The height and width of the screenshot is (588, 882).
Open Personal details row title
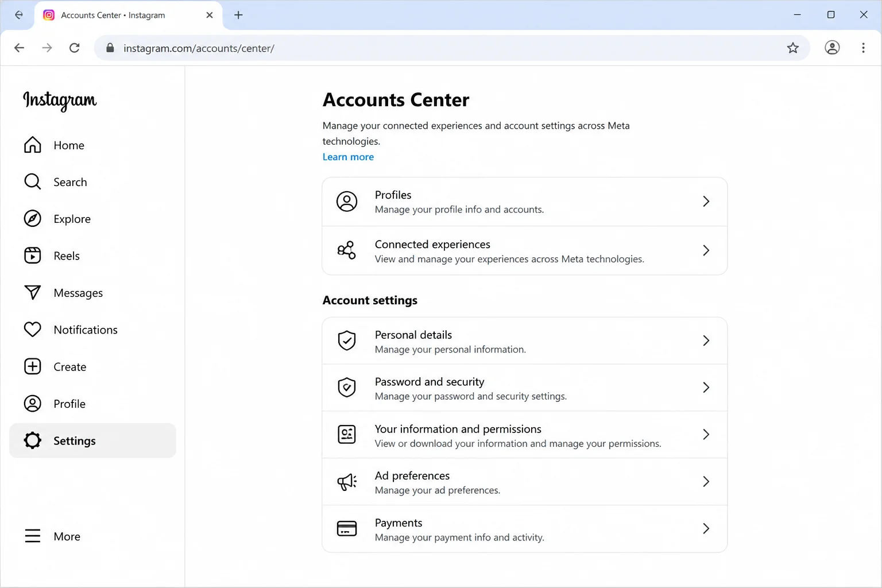pyautogui.click(x=413, y=335)
